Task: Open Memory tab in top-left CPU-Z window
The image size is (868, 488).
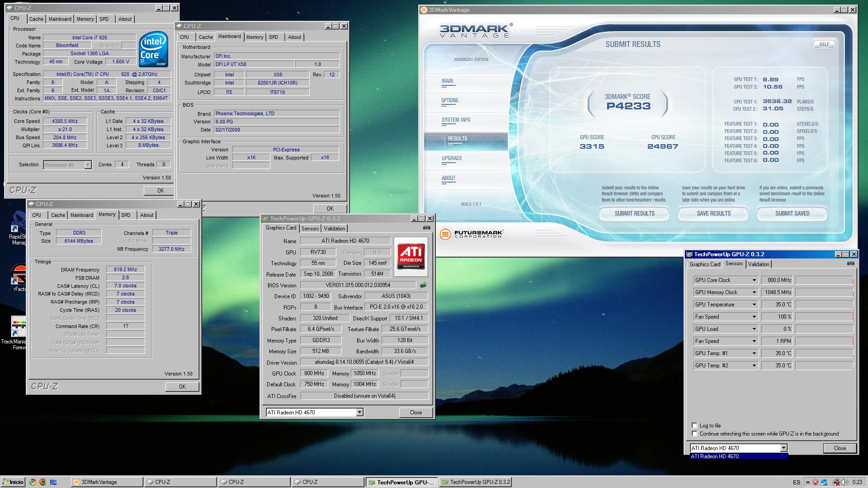Action: [85, 19]
